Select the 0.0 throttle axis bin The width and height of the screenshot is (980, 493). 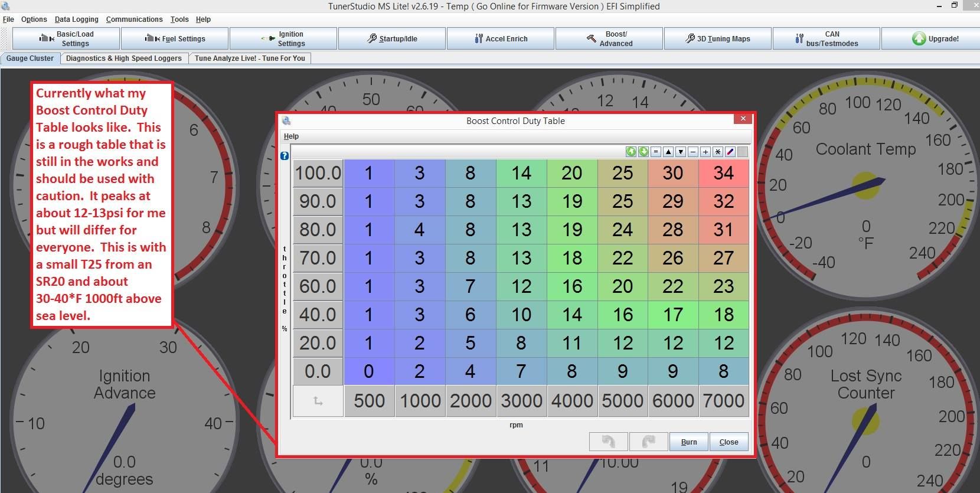(x=318, y=371)
